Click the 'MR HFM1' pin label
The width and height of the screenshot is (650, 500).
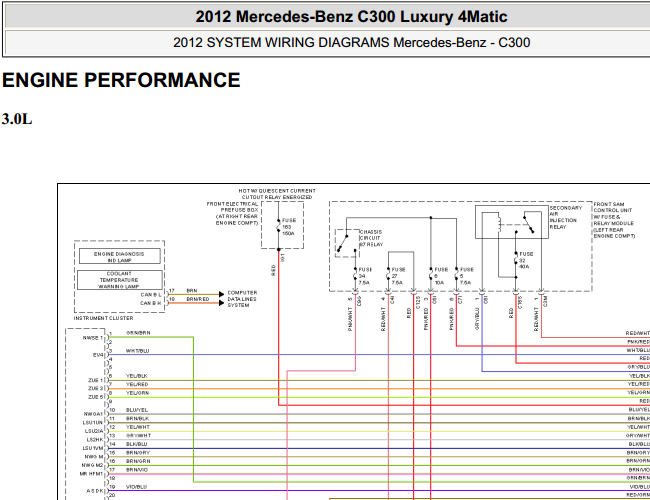click(x=91, y=474)
